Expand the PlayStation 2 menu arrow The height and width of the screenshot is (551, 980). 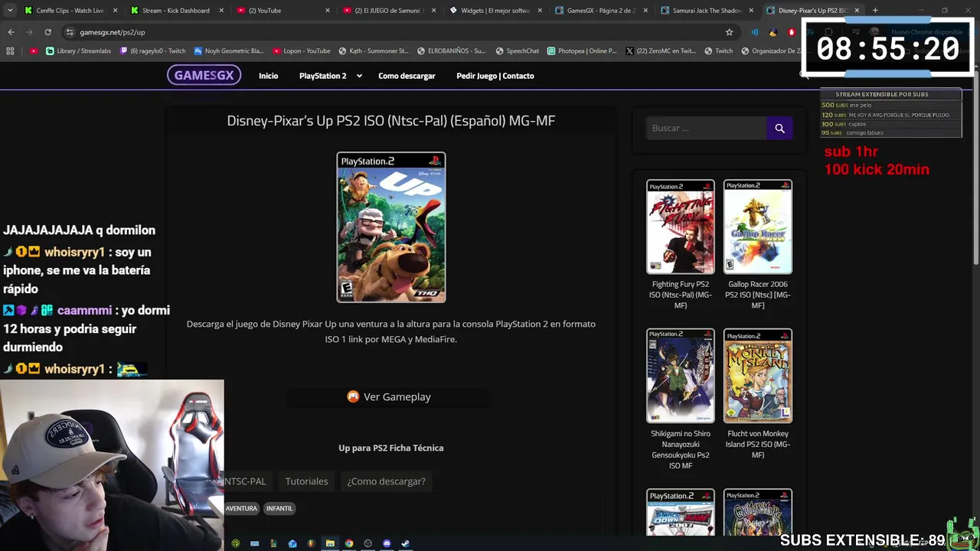click(x=359, y=76)
